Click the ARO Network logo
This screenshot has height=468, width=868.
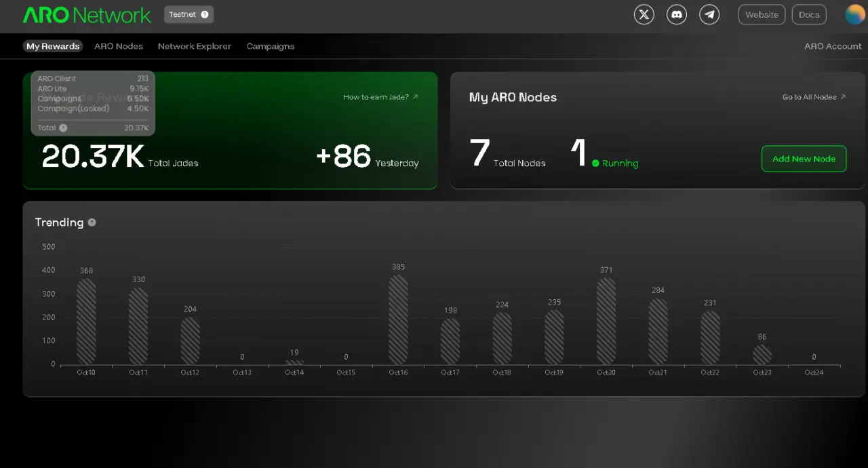87,15
